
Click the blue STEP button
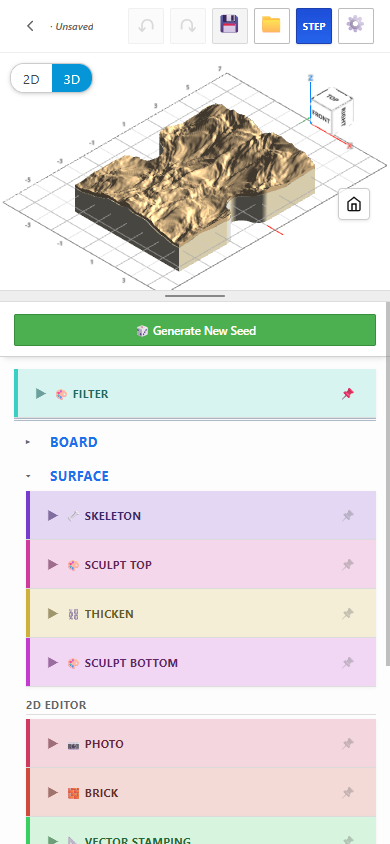click(x=314, y=26)
